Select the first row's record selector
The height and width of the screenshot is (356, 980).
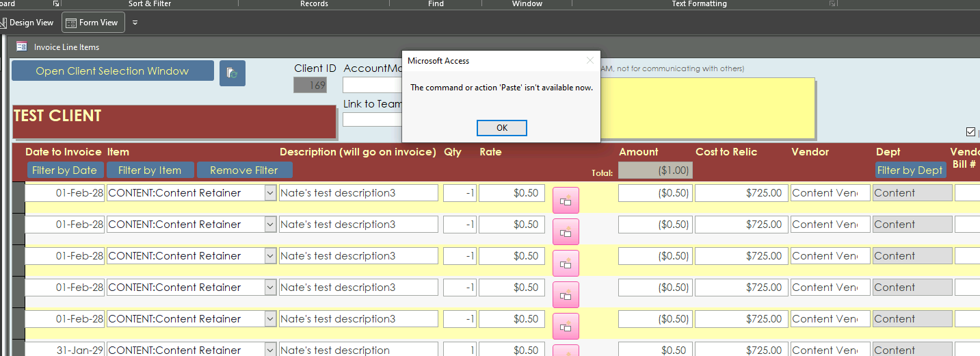(18, 197)
